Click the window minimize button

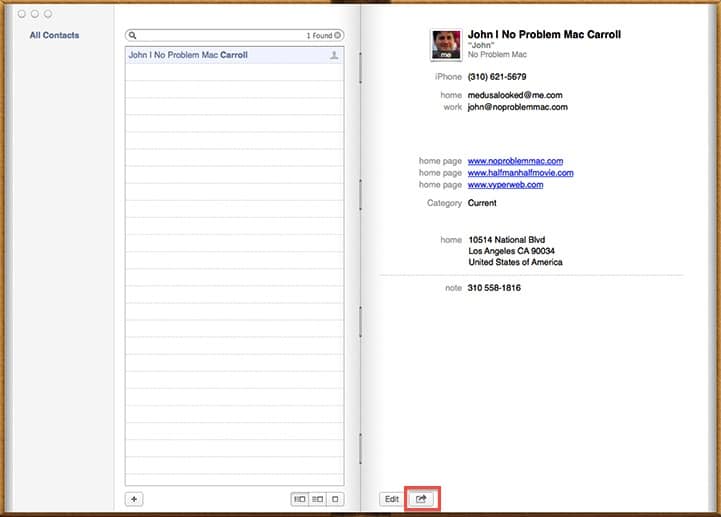pyautogui.click(x=34, y=14)
